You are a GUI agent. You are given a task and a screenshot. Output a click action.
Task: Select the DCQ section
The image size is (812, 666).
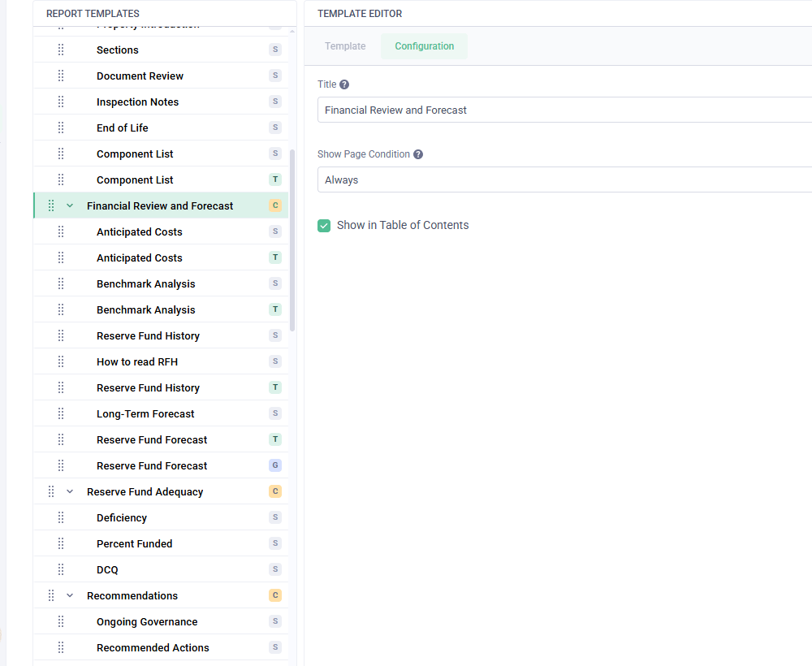point(161,569)
